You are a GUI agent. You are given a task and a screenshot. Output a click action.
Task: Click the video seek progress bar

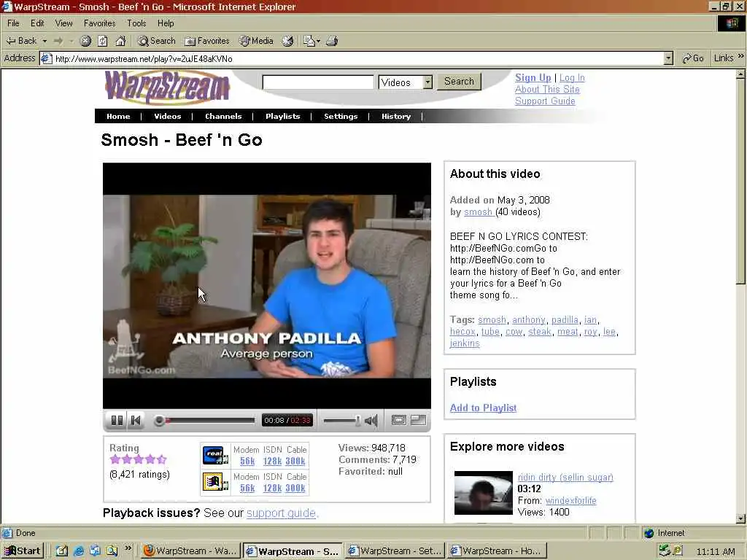[206, 421]
